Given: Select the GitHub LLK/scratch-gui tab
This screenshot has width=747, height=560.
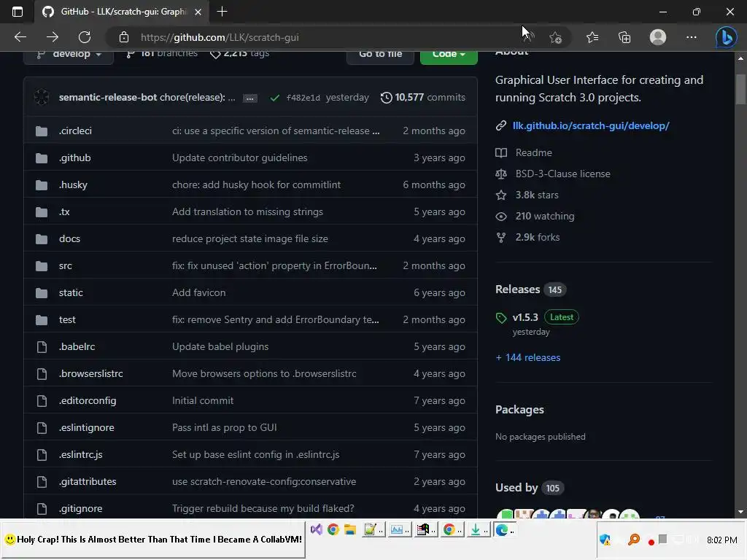Looking at the screenshot, I should pyautogui.click(x=122, y=12).
